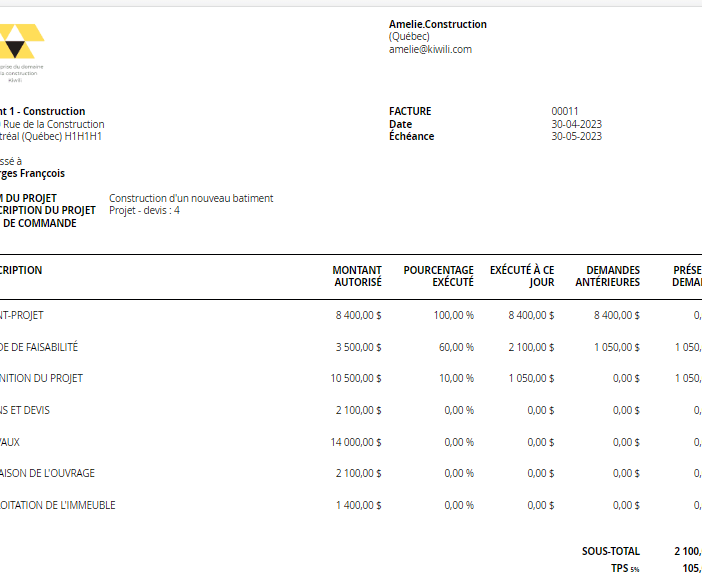Select authorized amount 3 500,00 $
The width and height of the screenshot is (702, 580).
pyautogui.click(x=359, y=347)
